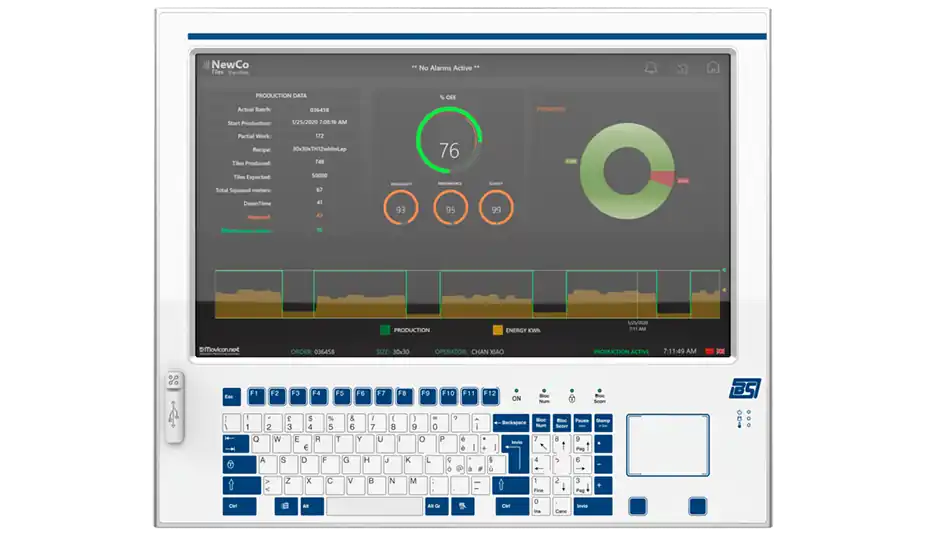929x534 pixels.
Task: Toggle the Bloc Num key
Action: [x=541, y=422]
